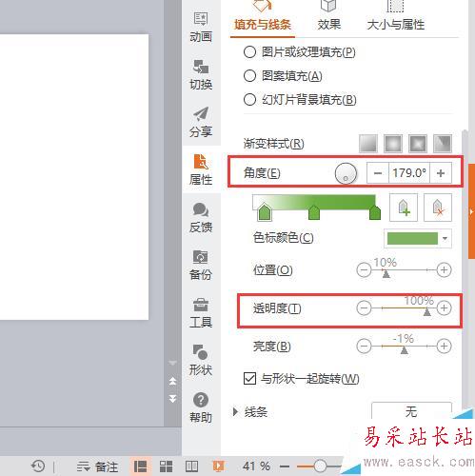Select the first gradient stop marker
475x476 pixels.
pyautogui.click(x=265, y=211)
